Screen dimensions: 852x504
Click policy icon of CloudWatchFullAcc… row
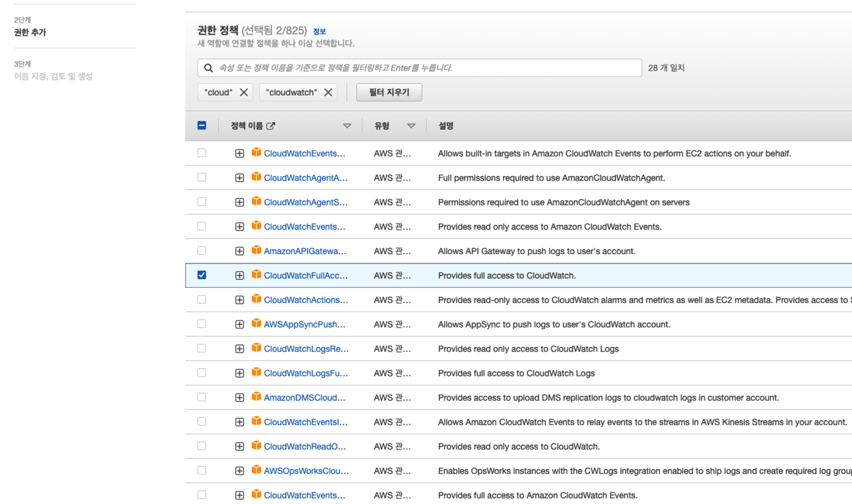pos(257,275)
